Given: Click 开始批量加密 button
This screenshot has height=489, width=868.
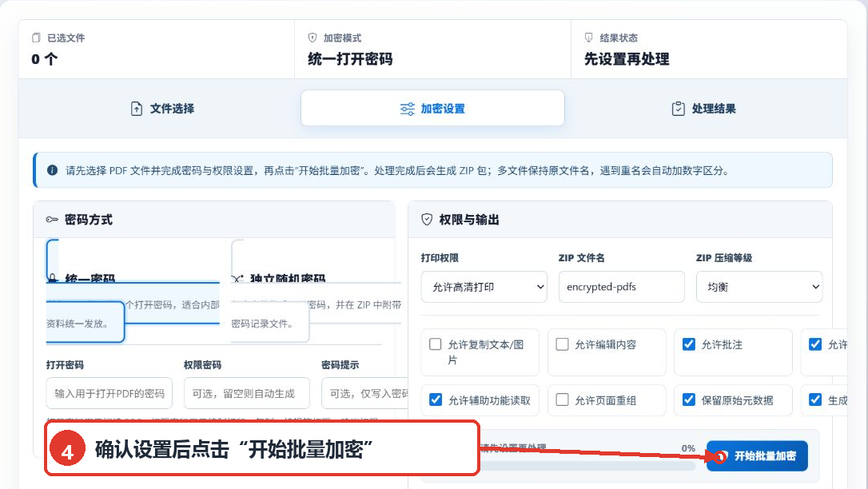Looking at the screenshot, I should pos(757,455).
